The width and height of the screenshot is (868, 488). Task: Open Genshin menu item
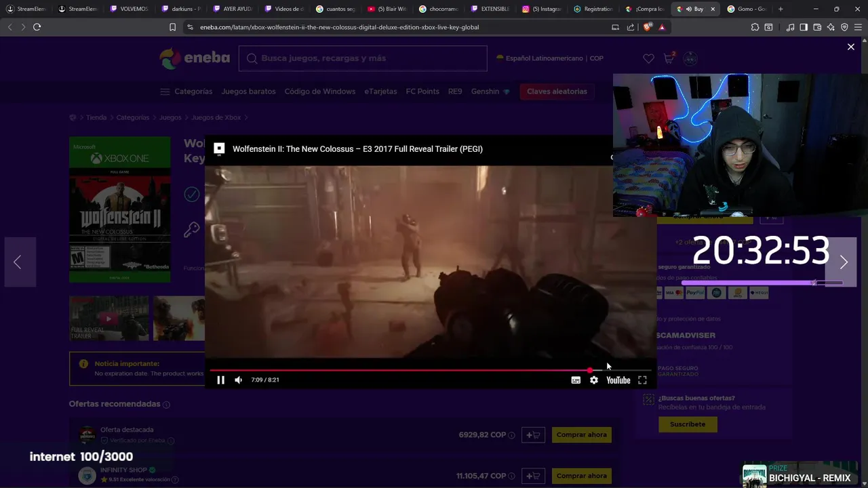pyautogui.click(x=490, y=91)
